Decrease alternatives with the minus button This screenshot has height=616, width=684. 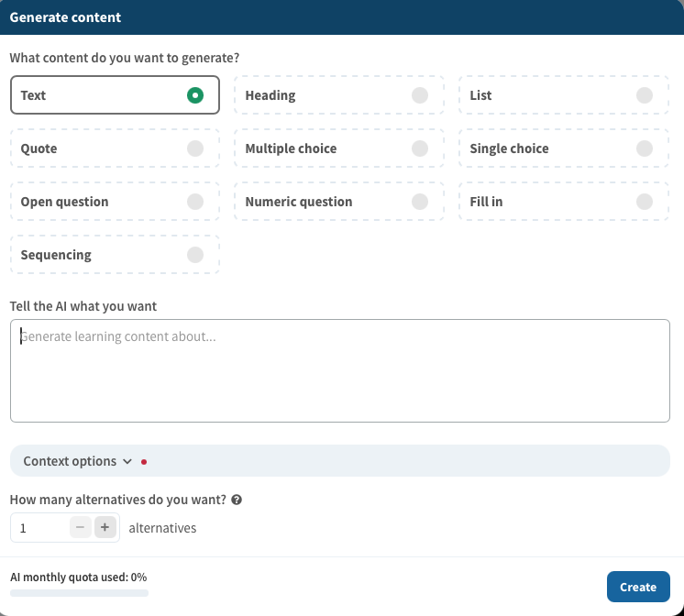[x=81, y=527]
